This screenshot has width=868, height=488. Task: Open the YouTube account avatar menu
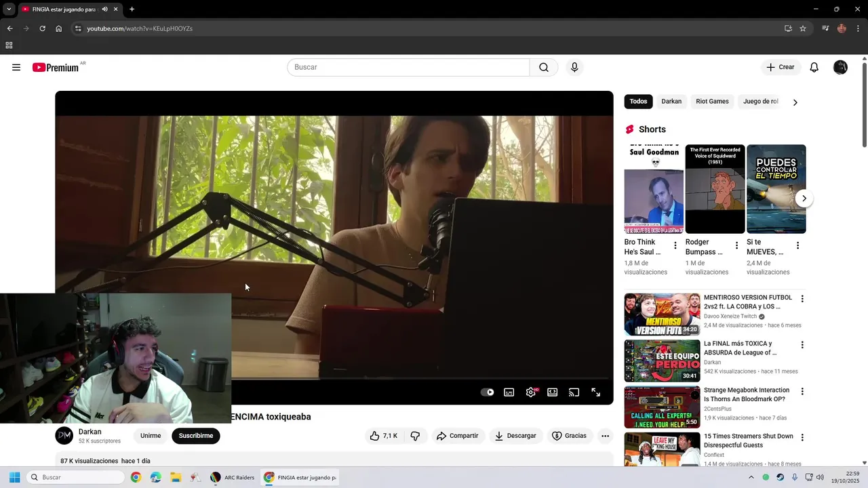tap(840, 67)
